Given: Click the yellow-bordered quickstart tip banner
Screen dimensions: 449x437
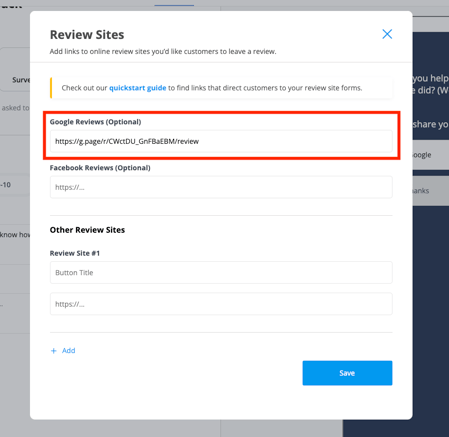Looking at the screenshot, I should (221, 88).
